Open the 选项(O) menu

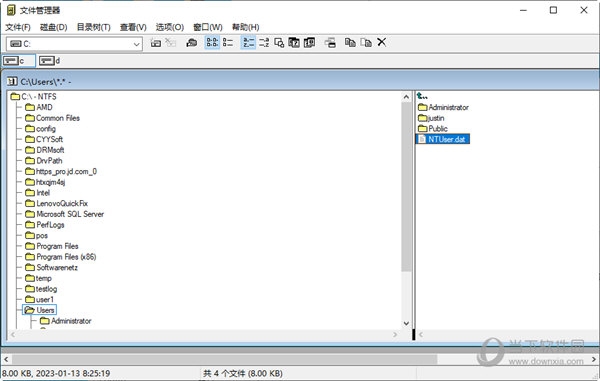click(x=170, y=27)
